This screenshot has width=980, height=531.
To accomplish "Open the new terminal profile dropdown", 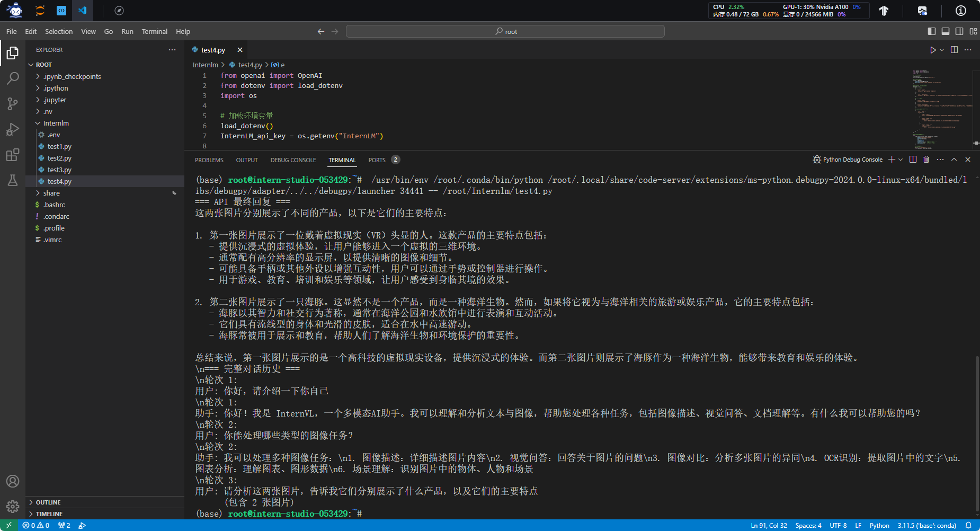I will (x=901, y=160).
